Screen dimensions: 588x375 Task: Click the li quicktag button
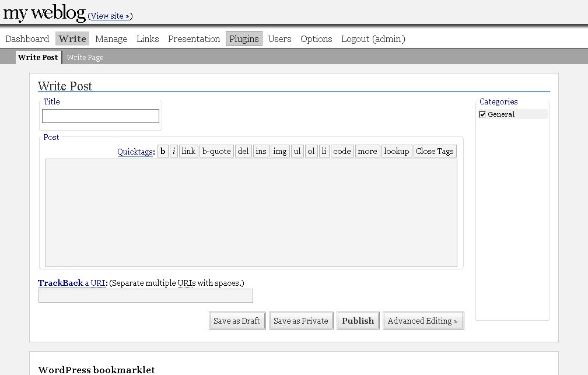tap(324, 151)
